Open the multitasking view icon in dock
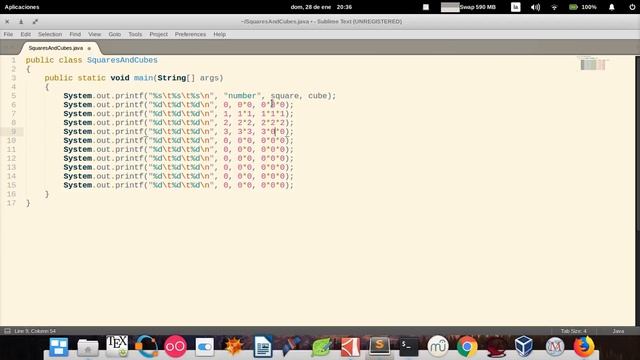The width and height of the screenshot is (640, 360). (x=59, y=347)
